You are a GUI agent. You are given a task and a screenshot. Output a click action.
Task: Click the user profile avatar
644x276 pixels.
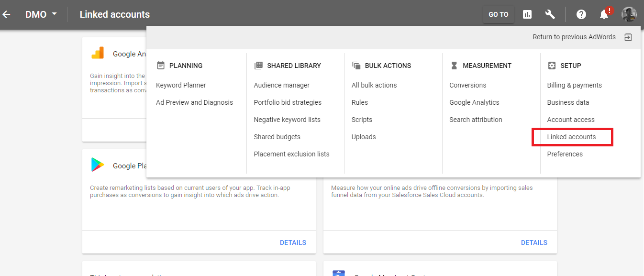click(629, 14)
